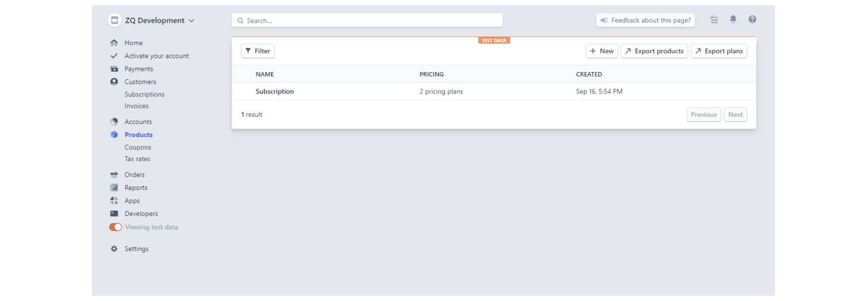Viewport: 868px width, 301px height.
Task: Click the Filter button
Action: pos(258,51)
